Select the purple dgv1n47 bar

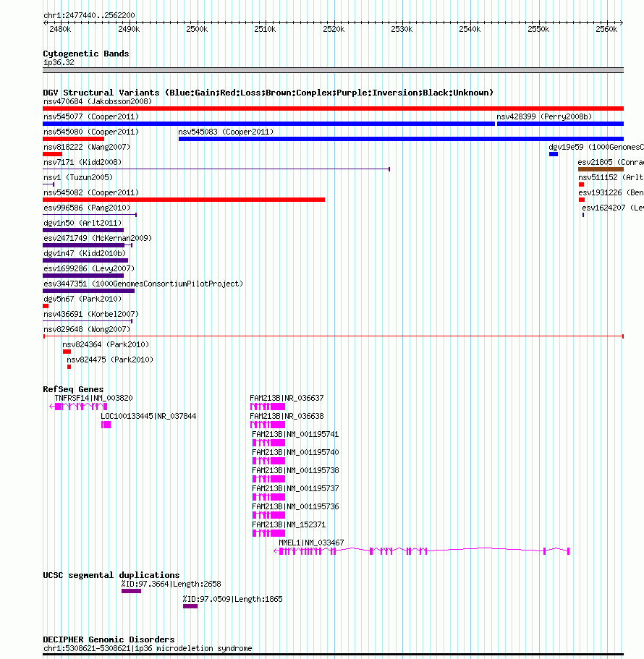85,260
